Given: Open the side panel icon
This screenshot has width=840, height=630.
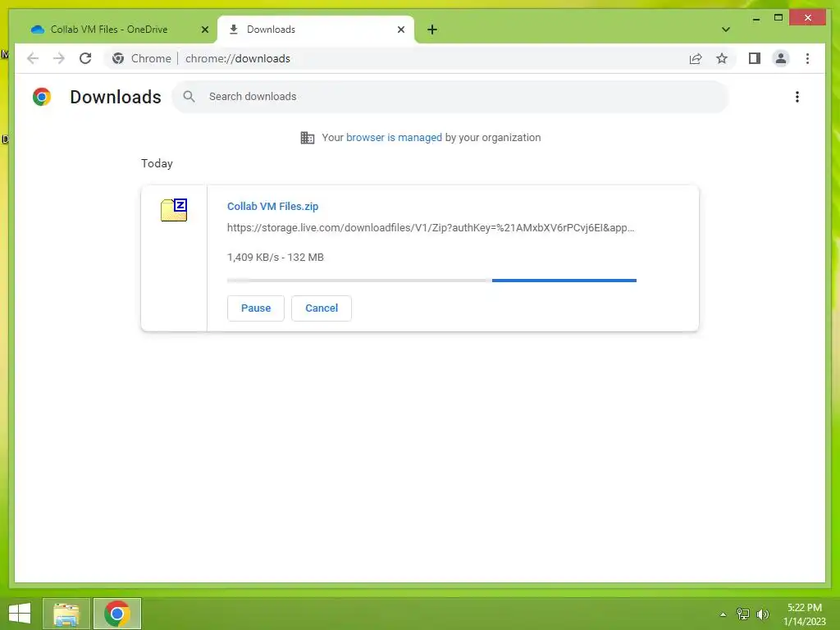Looking at the screenshot, I should pyautogui.click(x=755, y=58).
